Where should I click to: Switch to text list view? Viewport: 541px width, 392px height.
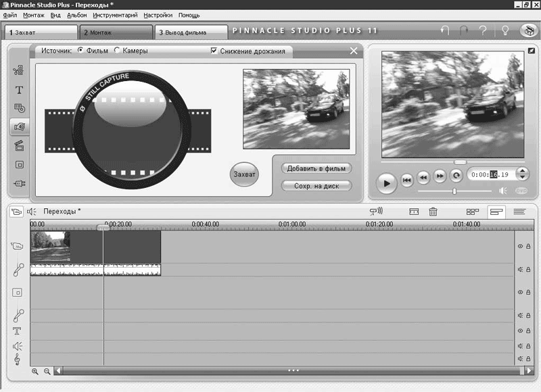coord(519,212)
